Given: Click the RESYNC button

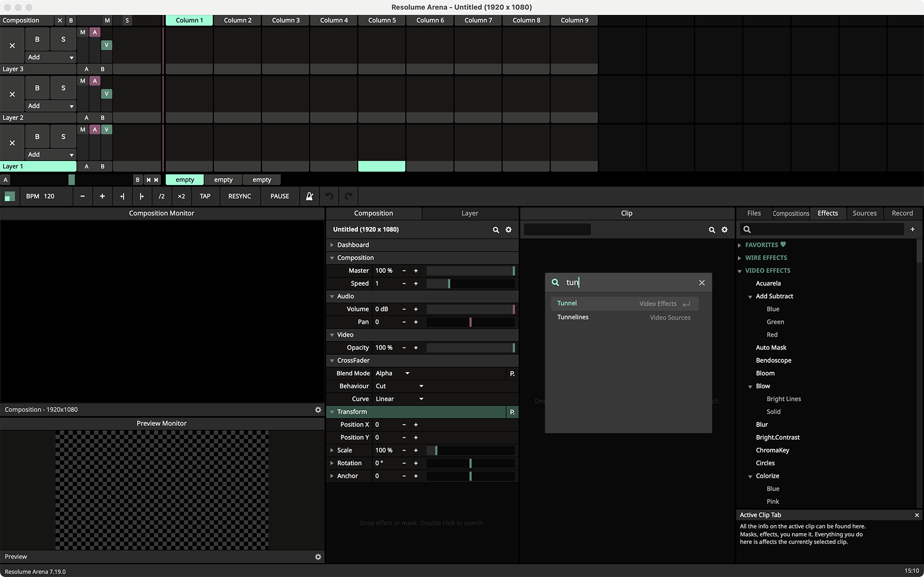Looking at the screenshot, I should (240, 196).
